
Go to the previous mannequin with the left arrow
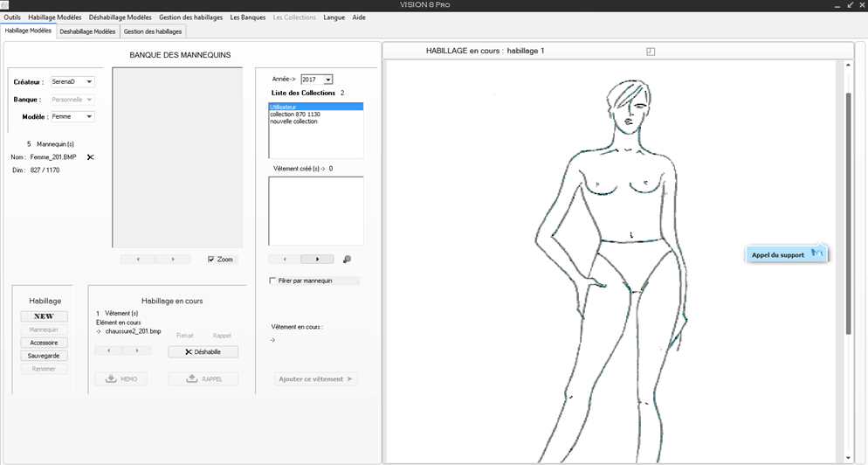coord(138,260)
